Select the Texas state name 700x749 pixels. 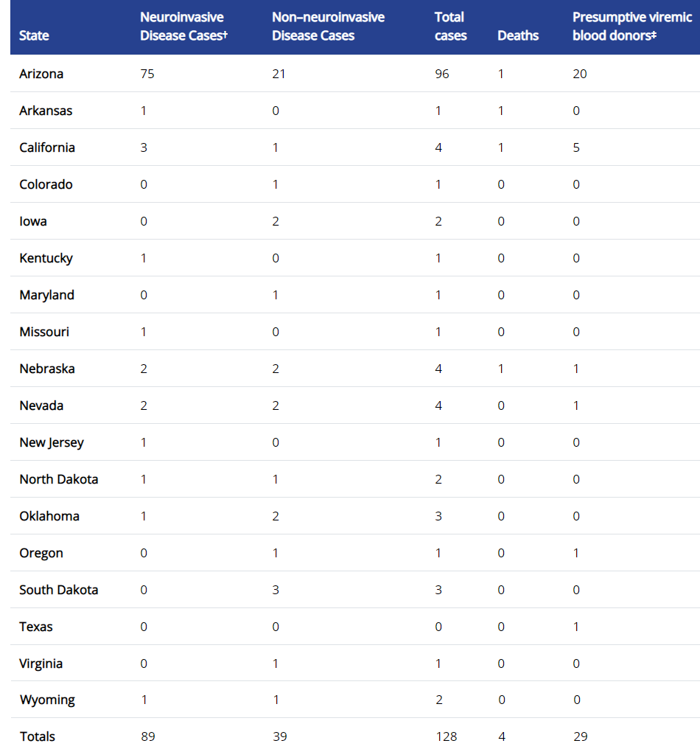(36, 626)
